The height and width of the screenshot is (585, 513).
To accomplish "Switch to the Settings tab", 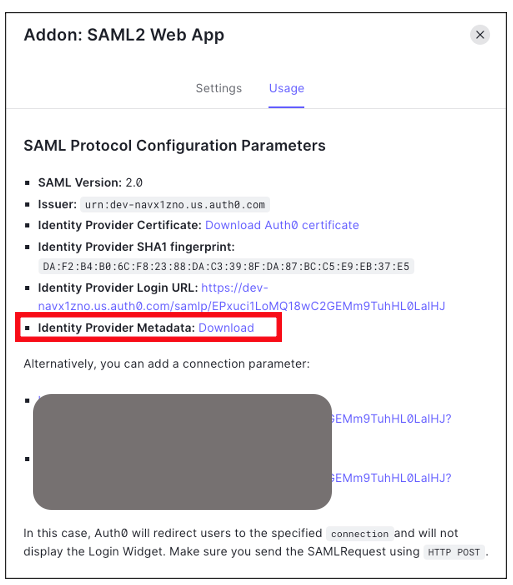I will click(219, 88).
